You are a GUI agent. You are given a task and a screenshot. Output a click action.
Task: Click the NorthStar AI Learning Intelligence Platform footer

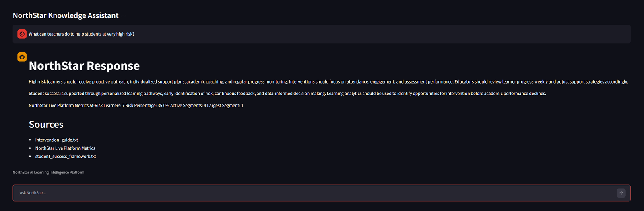click(48, 173)
